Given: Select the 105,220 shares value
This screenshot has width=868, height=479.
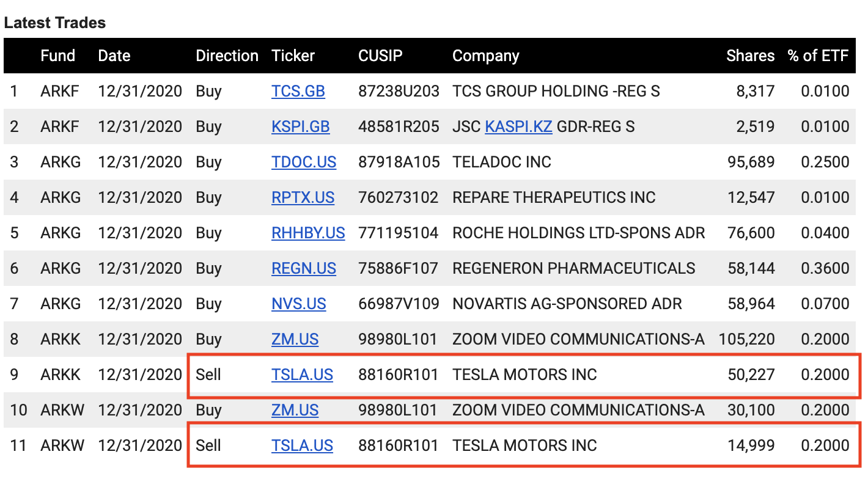Looking at the screenshot, I should click(747, 340).
